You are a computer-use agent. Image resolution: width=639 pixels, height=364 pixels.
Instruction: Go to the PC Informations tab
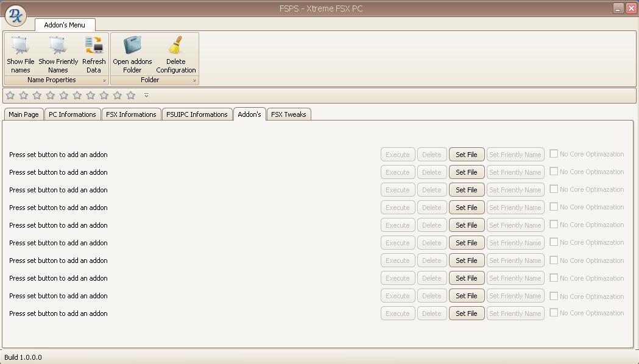[x=72, y=114]
